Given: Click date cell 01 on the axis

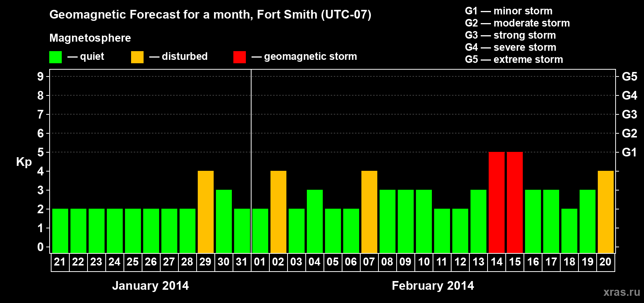Looking at the screenshot, I should pos(260,262).
